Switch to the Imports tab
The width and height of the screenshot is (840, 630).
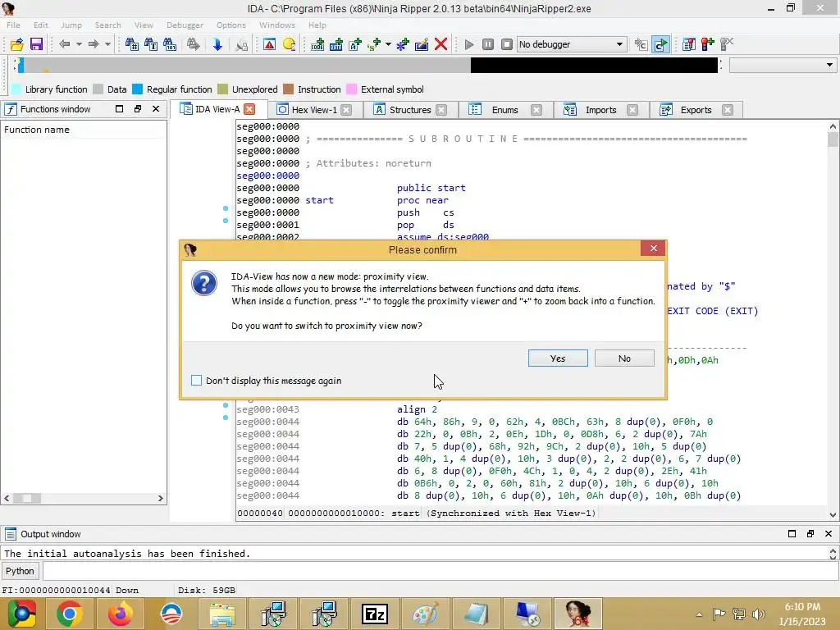point(600,110)
